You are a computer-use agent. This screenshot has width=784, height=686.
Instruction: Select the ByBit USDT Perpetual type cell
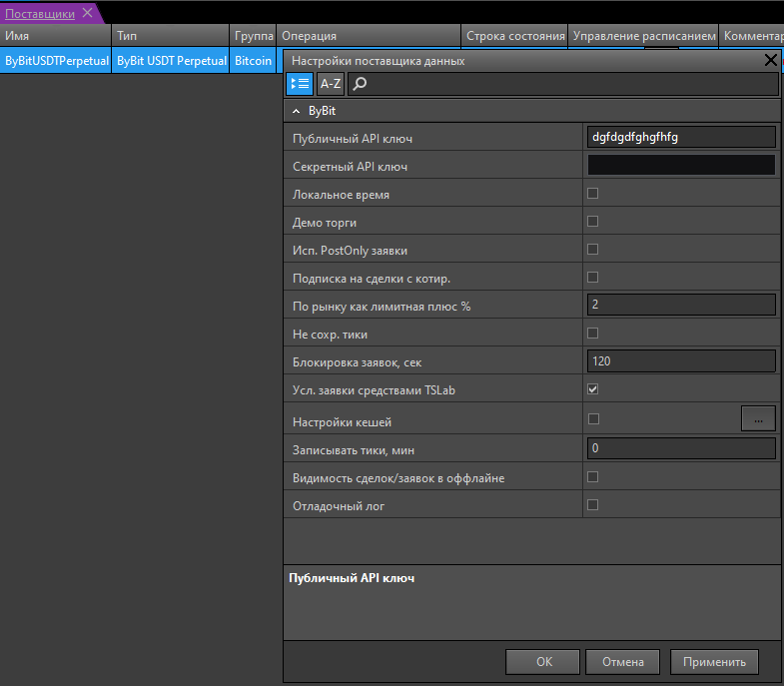tap(170, 61)
